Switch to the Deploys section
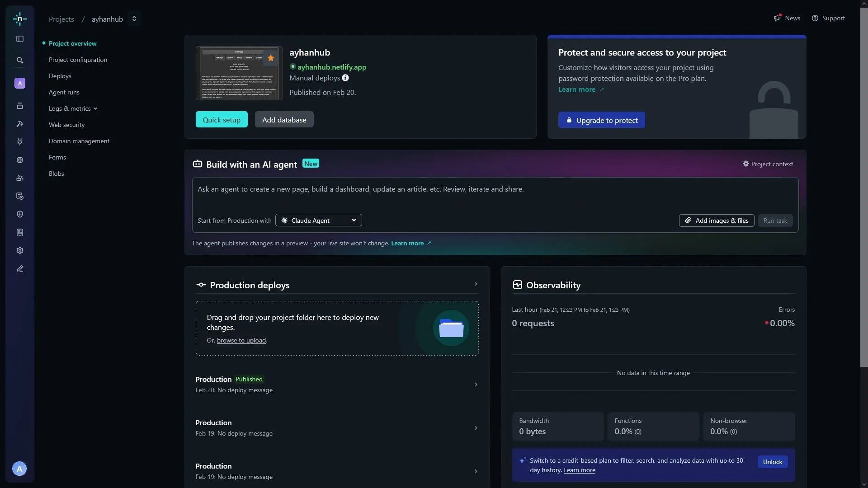Screen dimensions: 868x488 pos(60,76)
